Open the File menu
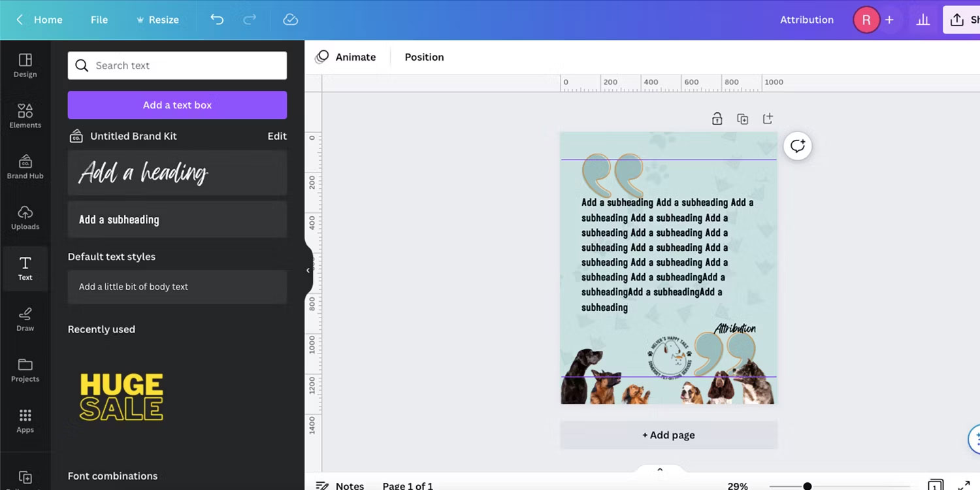Screen dimensions: 980x490 click(99, 20)
